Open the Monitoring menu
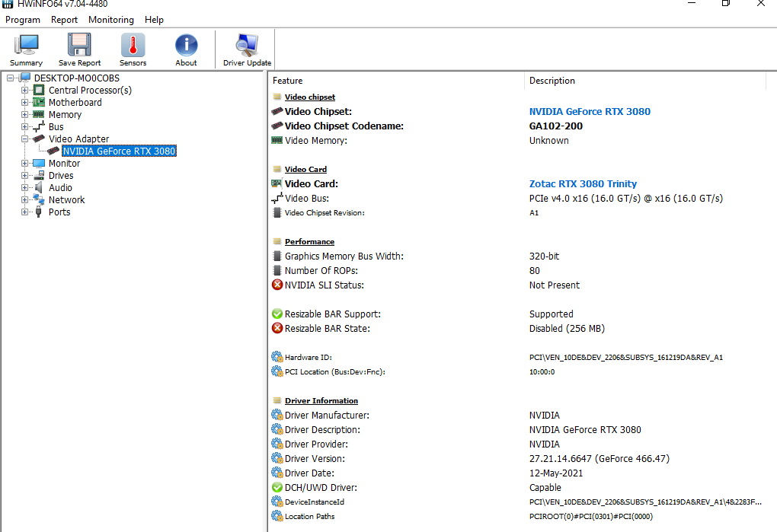Image resolution: width=777 pixels, height=532 pixels. coord(110,20)
